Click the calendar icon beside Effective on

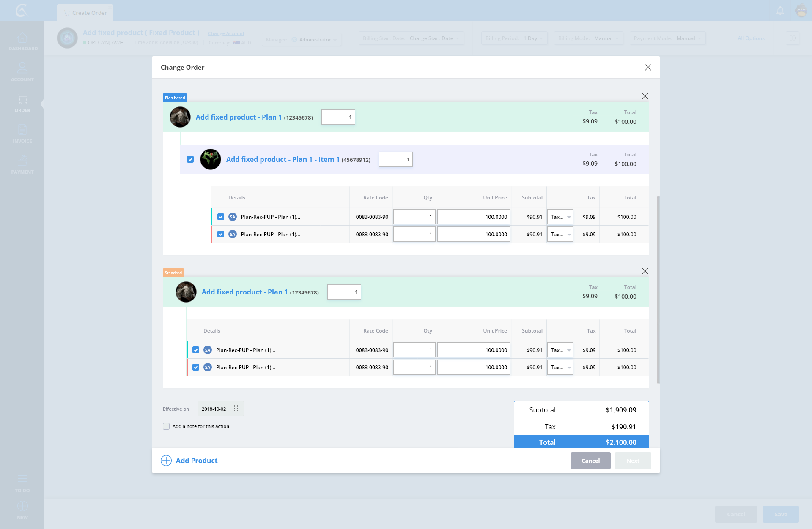(x=236, y=409)
